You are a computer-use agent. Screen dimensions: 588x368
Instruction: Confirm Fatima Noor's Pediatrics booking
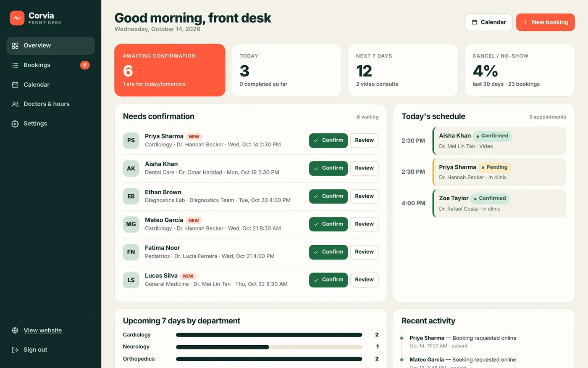pos(328,252)
